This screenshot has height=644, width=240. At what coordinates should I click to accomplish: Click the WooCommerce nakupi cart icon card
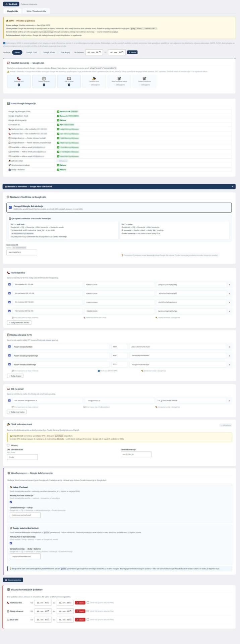click(x=119, y=78)
